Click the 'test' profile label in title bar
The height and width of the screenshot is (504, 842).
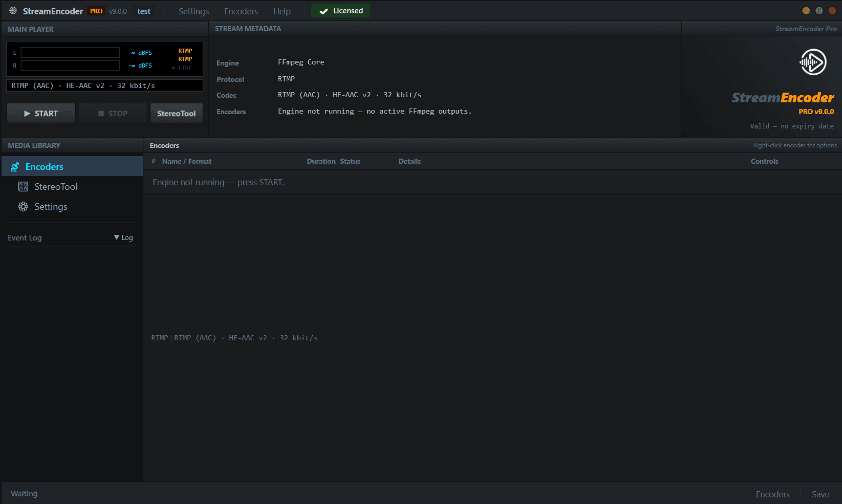click(144, 11)
